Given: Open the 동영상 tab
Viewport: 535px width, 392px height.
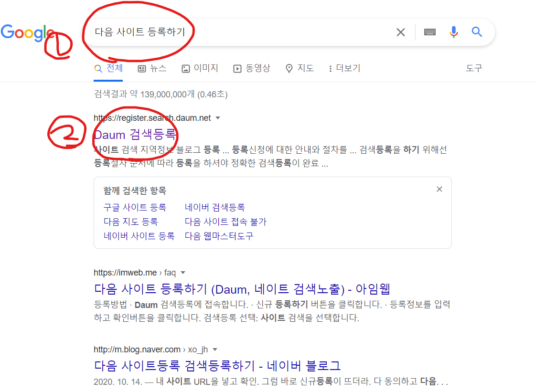Looking at the screenshot, I should 252,68.
